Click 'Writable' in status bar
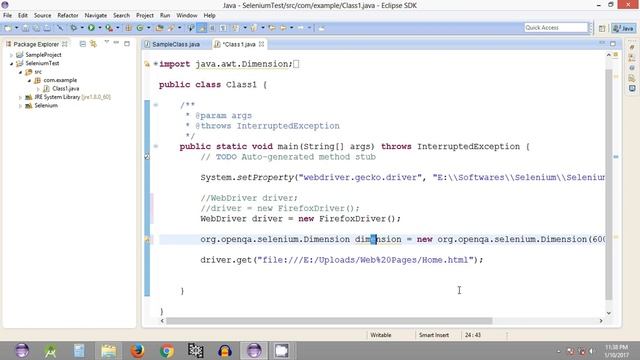This screenshot has height=360, width=640. pos(381,335)
